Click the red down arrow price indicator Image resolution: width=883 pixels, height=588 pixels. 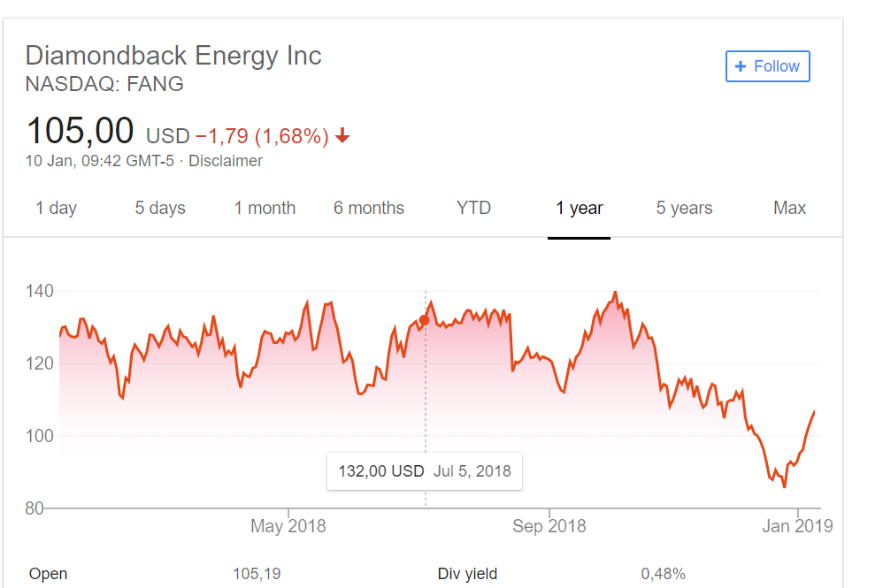tap(342, 135)
